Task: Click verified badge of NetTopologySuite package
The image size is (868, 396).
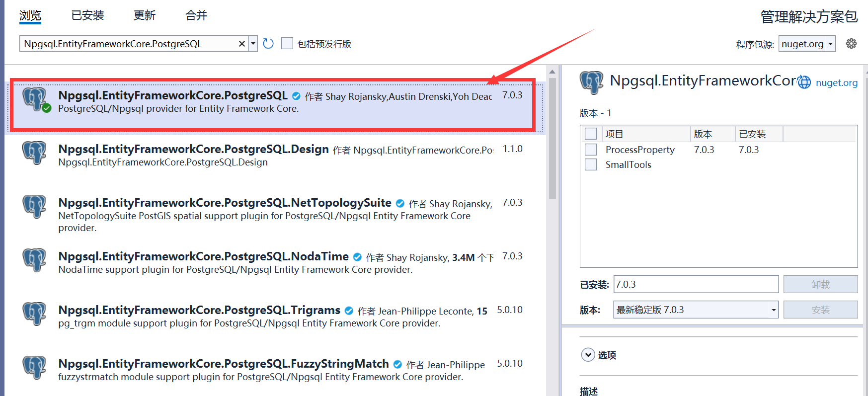Action: point(400,203)
